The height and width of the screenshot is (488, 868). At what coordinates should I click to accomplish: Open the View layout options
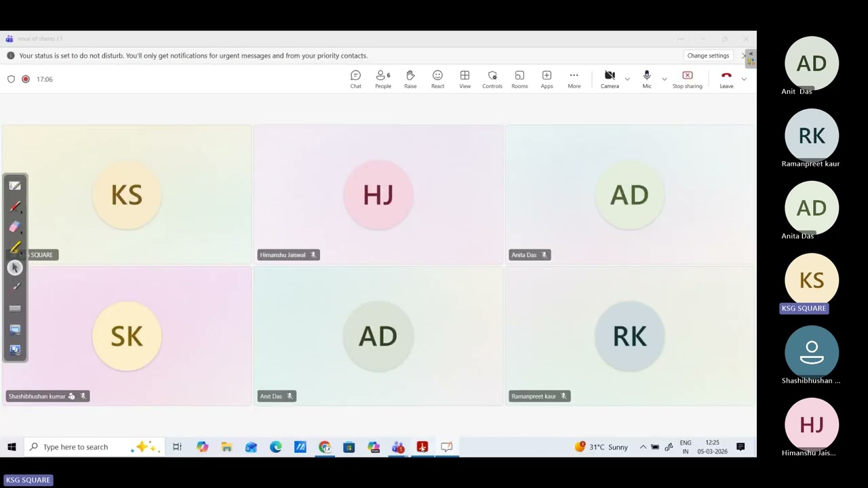click(x=465, y=79)
